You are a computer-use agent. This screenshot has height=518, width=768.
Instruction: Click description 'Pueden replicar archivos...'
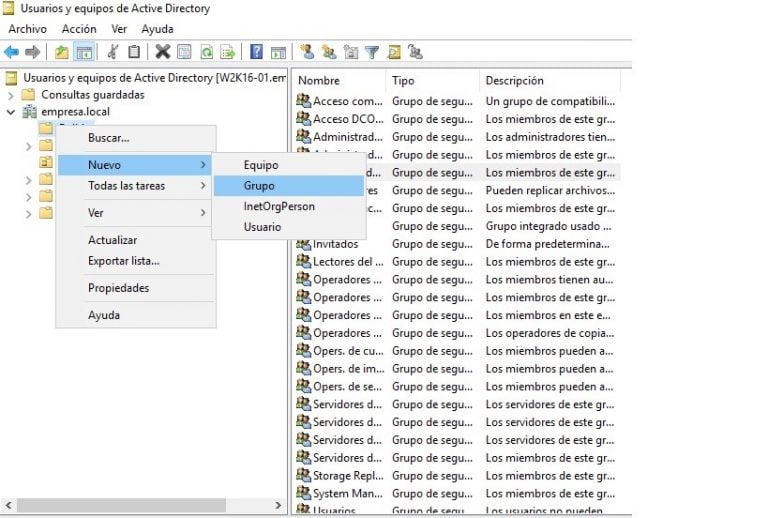tap(550, 190)
